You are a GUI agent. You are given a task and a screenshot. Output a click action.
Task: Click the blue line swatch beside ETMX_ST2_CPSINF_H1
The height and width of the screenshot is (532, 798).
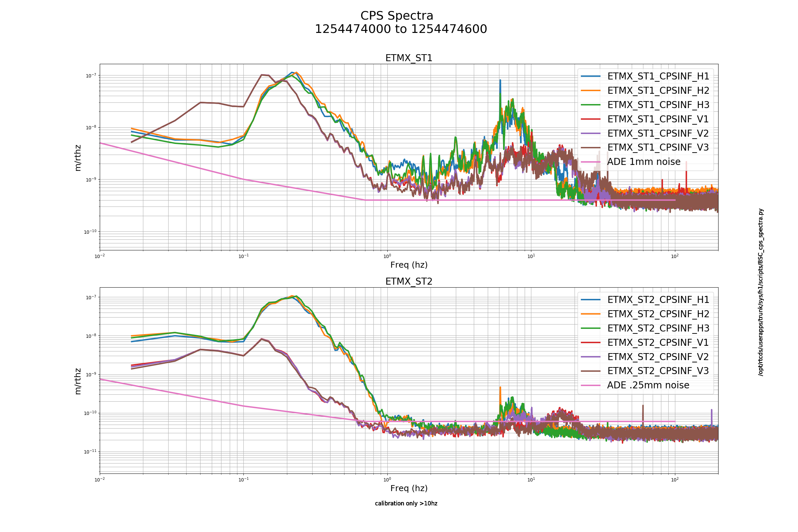(591, 300)
